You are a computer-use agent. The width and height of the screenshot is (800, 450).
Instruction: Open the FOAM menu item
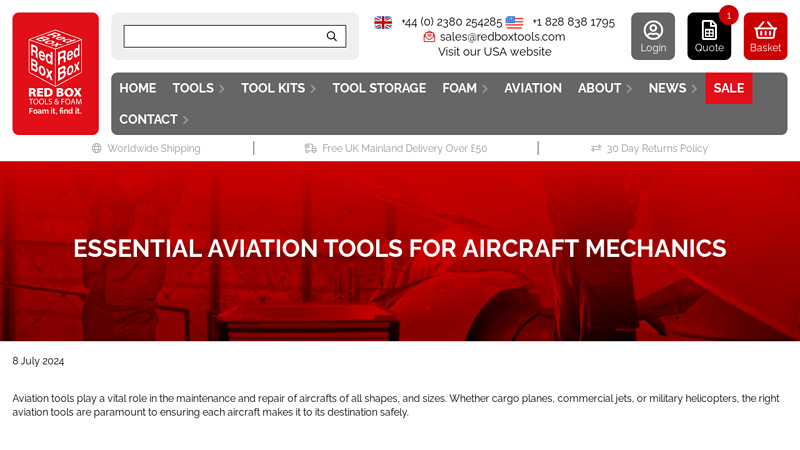tap(459, 88)
